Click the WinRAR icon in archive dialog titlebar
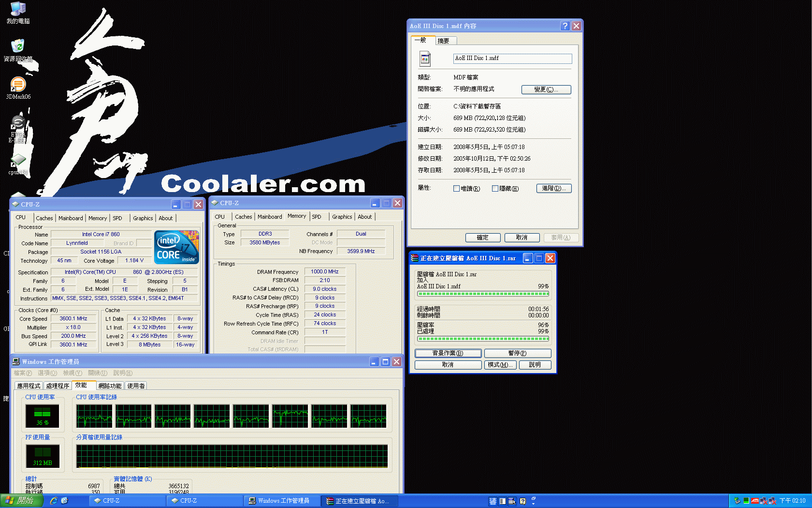 [x=415, y=258]
